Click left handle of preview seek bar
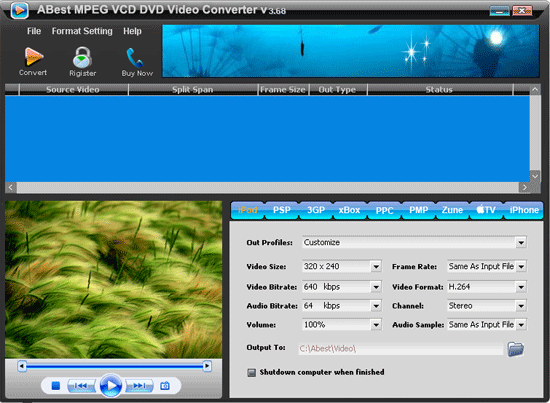Viewport: 550px width, 403px height. pos(22,366)
